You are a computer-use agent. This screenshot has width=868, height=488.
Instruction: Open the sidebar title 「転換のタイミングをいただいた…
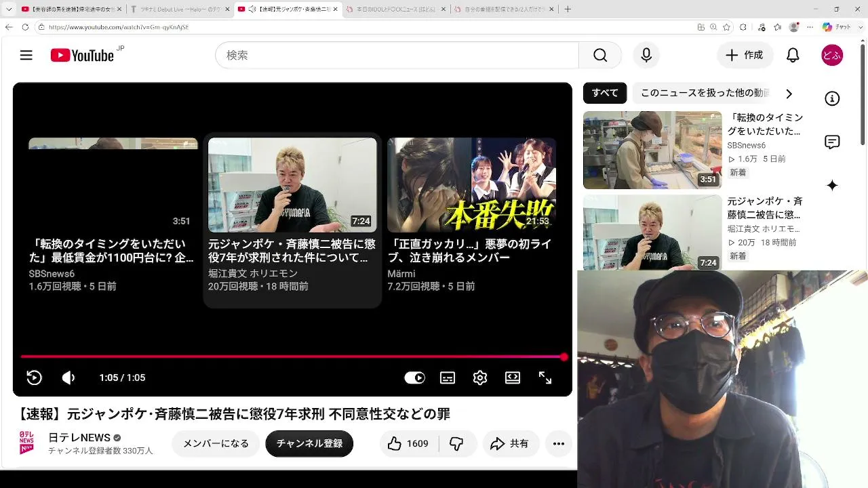[x=765, y=125]
